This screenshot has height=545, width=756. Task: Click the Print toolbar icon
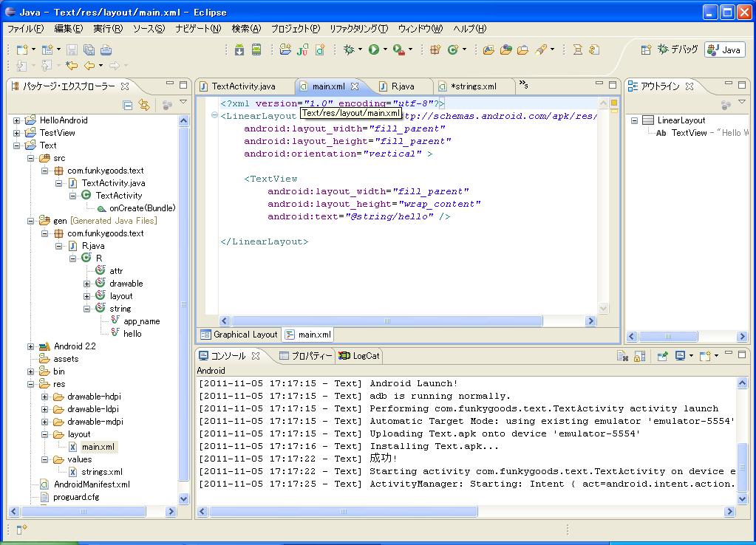tap(106, 49)
